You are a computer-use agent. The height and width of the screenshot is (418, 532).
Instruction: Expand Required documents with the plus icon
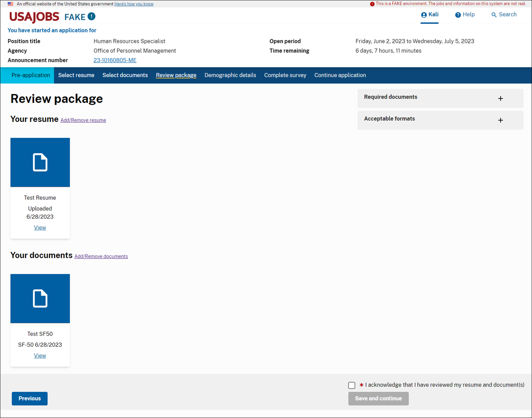pyautogui.click(x=500, y=98)
